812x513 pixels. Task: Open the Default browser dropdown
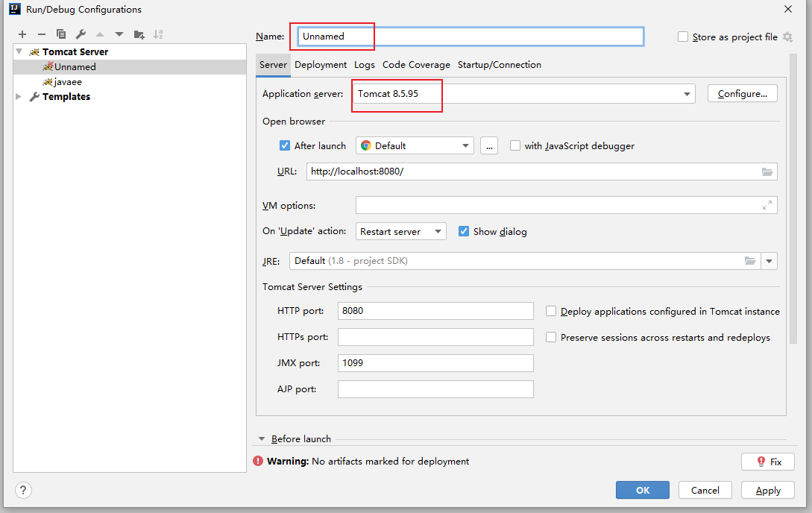pyautogui.click(x=415, y=145)
